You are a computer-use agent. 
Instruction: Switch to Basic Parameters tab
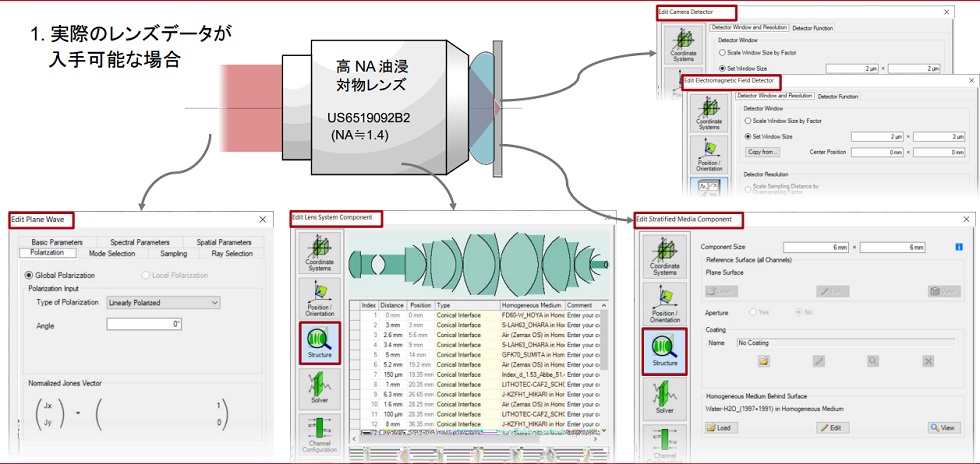tap(56, 242)
